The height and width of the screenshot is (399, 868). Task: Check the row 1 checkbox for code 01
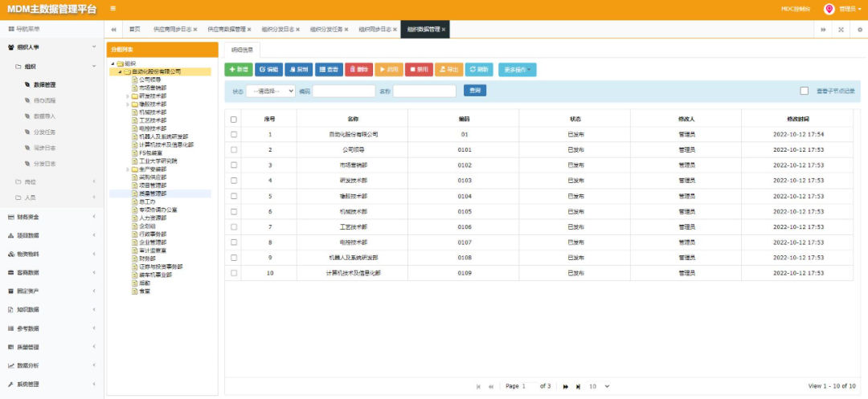(x=234, y=134)
